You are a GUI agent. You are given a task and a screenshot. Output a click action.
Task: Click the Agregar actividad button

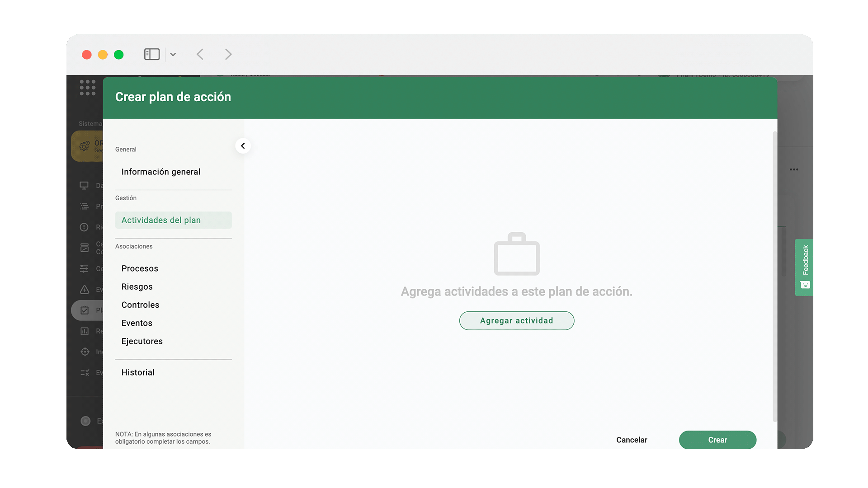point(516,320)
